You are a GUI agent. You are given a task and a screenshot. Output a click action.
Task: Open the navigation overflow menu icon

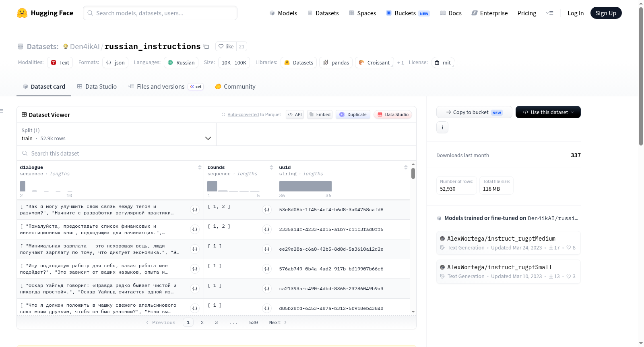pyautogui.click(x=549, y=13)
